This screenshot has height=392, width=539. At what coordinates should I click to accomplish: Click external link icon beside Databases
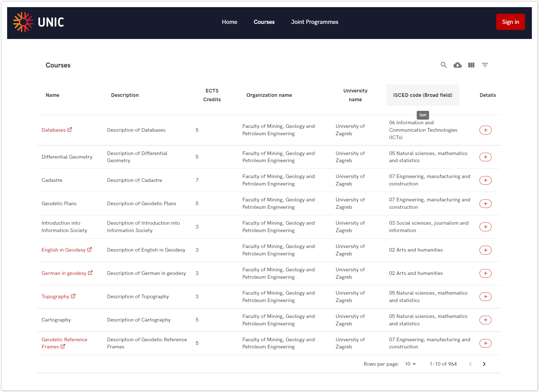(70, 129)
